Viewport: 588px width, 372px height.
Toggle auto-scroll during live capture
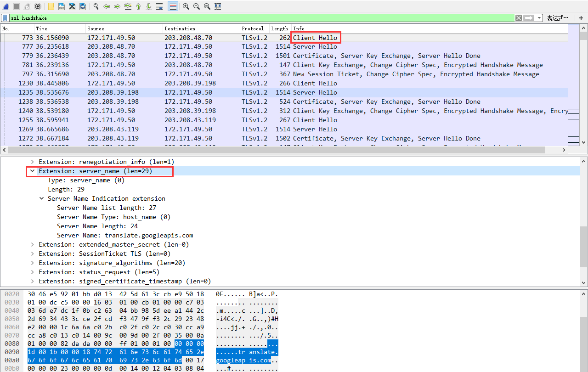click(x=159, y=6)
